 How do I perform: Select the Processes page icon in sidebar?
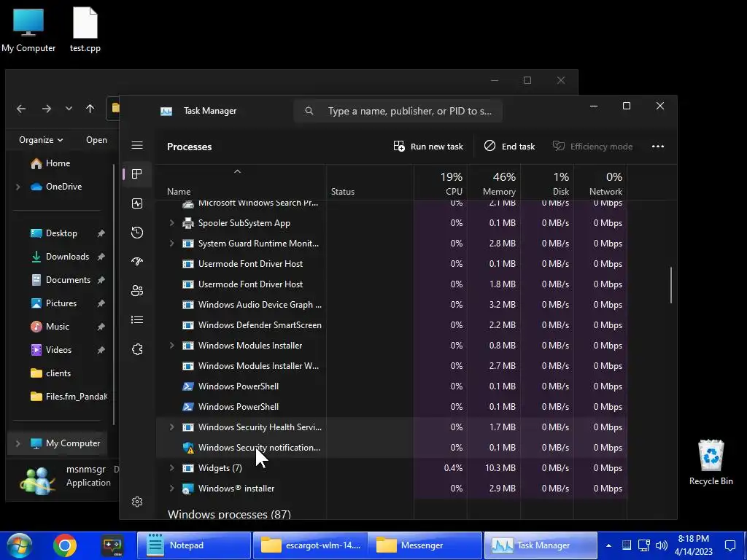coord(137,174)
